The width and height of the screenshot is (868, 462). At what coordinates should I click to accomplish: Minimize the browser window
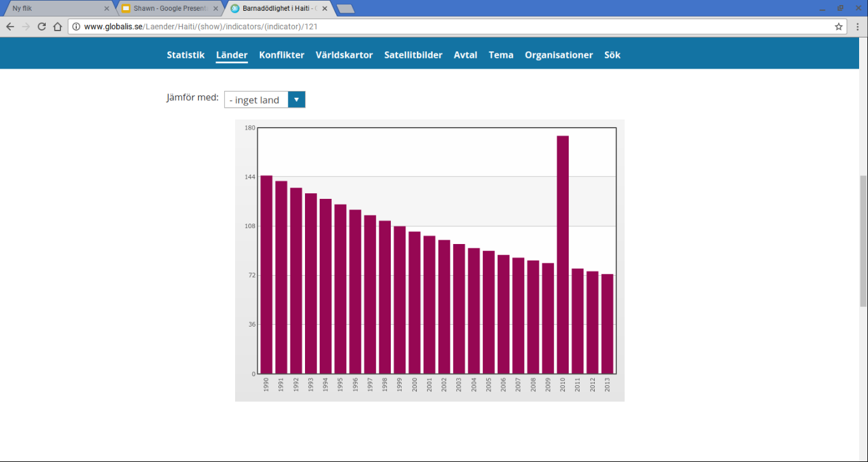pos(823,8)
